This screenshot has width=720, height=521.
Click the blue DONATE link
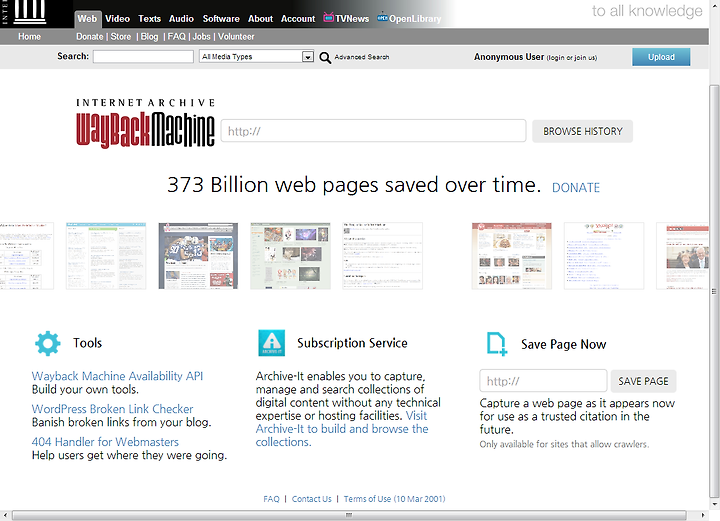576,188
